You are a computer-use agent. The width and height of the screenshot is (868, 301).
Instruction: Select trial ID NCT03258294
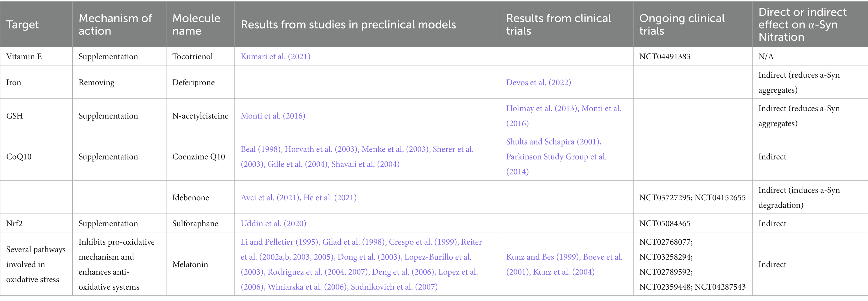(x=665, y=257)
